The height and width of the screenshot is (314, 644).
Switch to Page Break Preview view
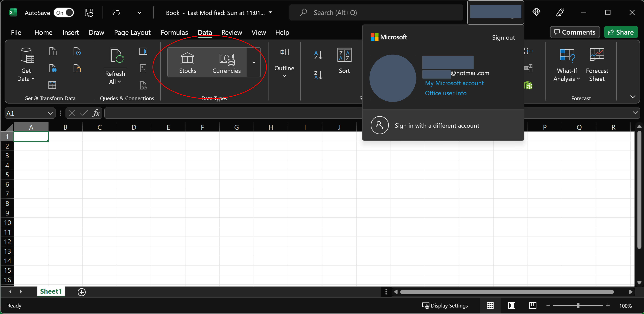533,306
